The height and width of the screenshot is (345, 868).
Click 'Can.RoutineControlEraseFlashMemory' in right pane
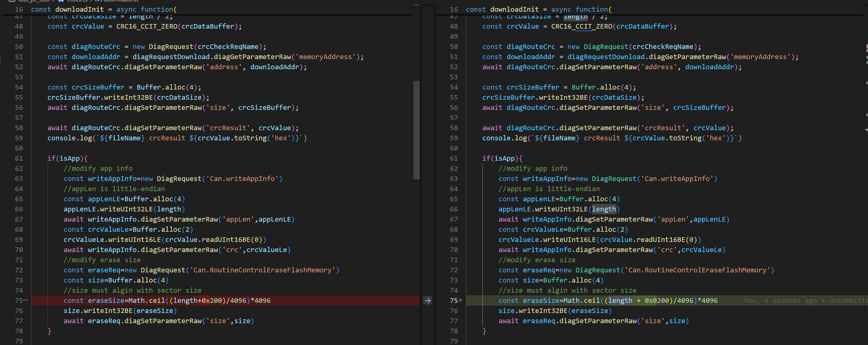pyautogui.click(x=697, y=270)
